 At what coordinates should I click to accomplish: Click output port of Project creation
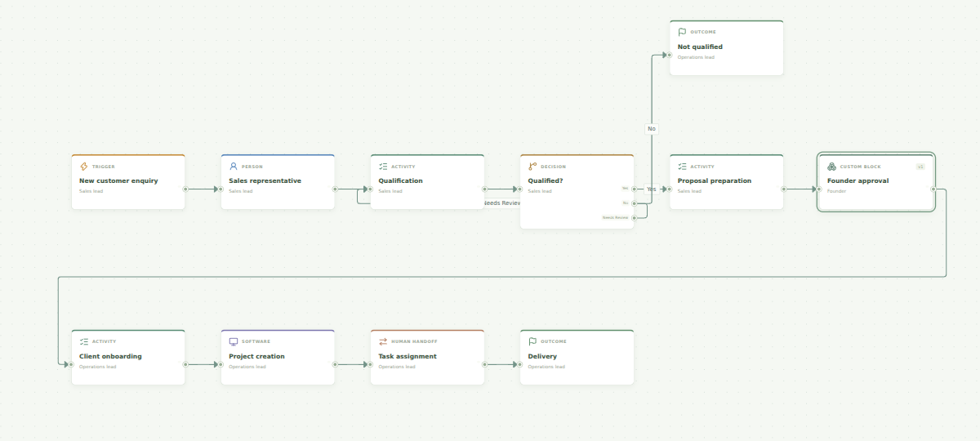pos(335,364)
